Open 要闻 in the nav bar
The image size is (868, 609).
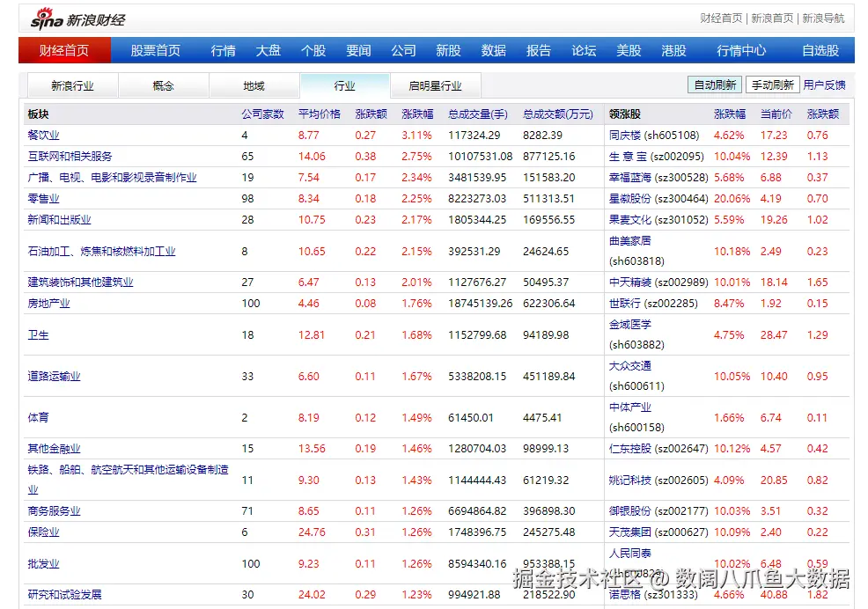(x=358, y=50)
